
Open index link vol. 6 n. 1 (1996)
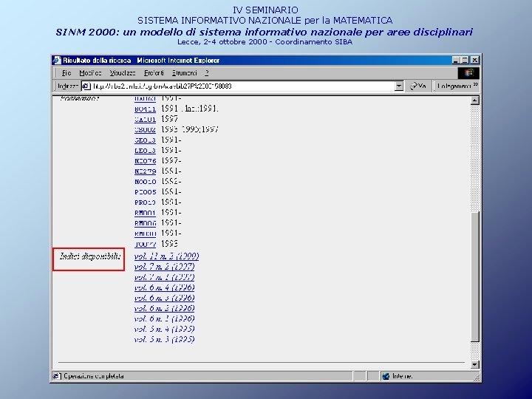(x=165, y=318)
